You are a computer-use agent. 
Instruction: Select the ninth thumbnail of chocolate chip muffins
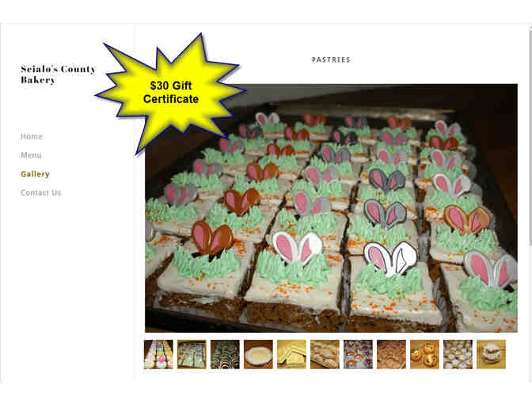pyautogui.click(x=424, y=354)
